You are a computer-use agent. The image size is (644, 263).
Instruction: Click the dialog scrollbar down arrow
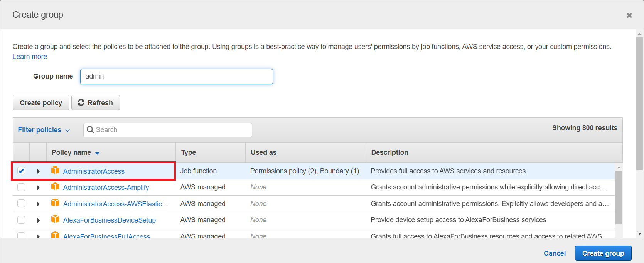click(640, 233)
